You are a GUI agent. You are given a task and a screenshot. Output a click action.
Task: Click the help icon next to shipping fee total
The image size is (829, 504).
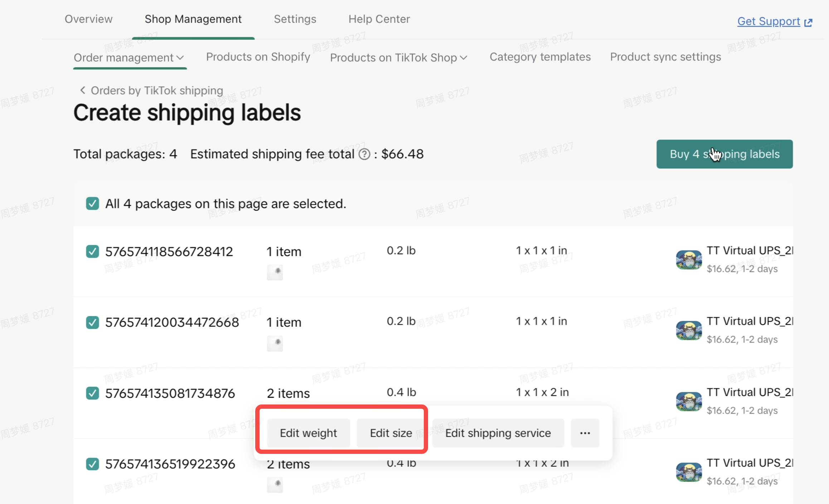pos(364,154)
